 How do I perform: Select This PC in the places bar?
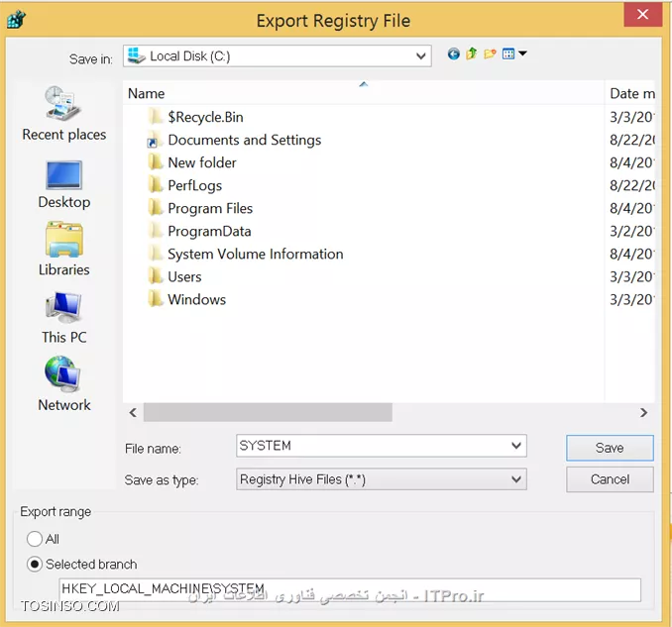click(x=63, y=318)
